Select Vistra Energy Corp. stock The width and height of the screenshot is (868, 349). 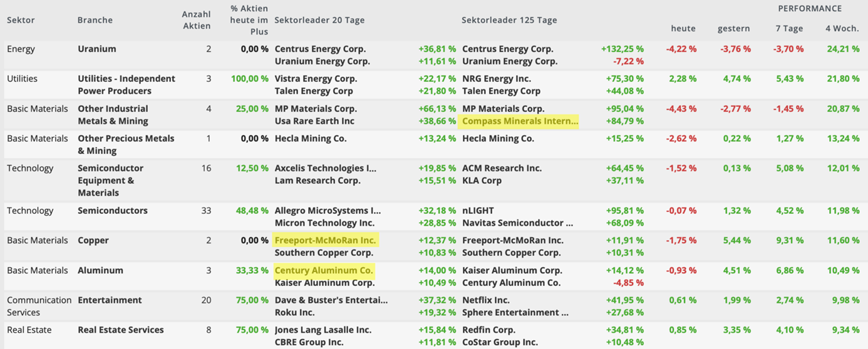pyautogui.click(x=316, y=79)
